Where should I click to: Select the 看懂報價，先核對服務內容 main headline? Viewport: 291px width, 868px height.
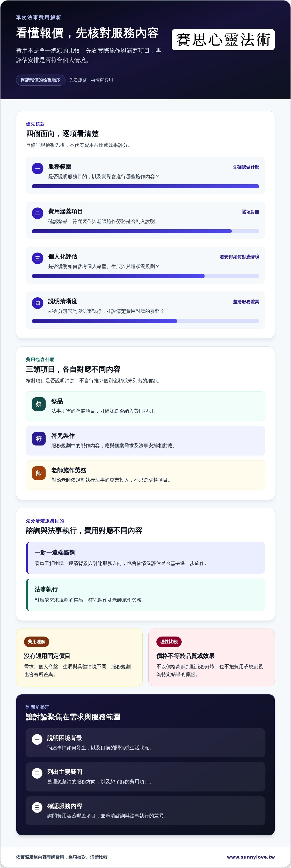(x=88, y=33)
